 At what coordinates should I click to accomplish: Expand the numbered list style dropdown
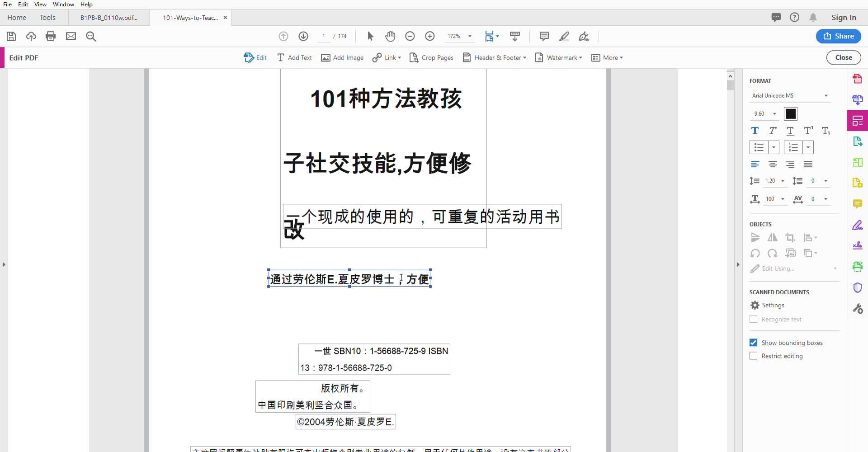pyautogui.click(x=808, y=147)
